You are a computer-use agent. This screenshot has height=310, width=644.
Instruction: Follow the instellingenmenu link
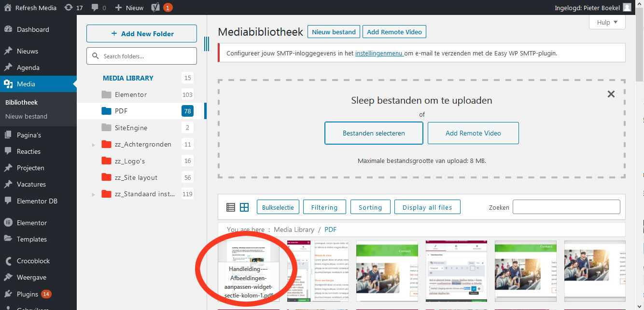[379, 53]
